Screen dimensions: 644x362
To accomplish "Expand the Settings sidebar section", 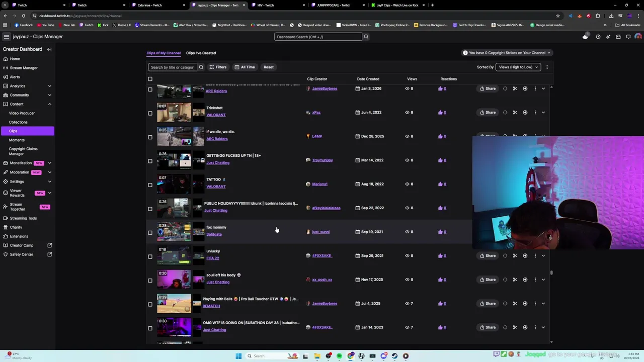I will (49, 182).
